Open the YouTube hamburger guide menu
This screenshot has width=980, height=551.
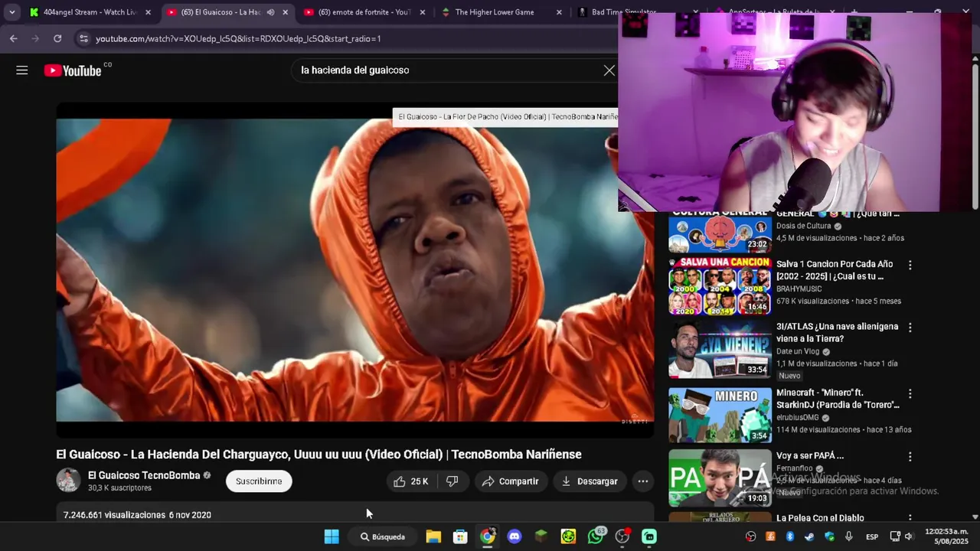pyautogui.click(x=22, y=70)
